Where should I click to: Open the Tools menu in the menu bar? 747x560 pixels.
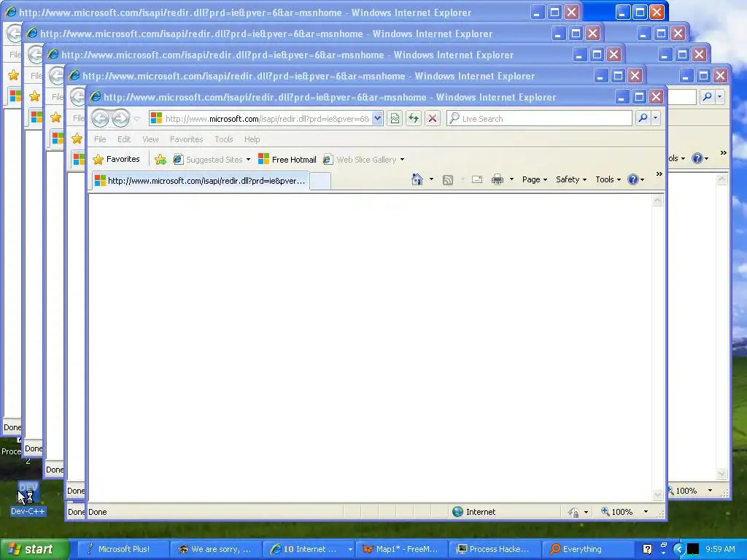[x=223, y=139]
